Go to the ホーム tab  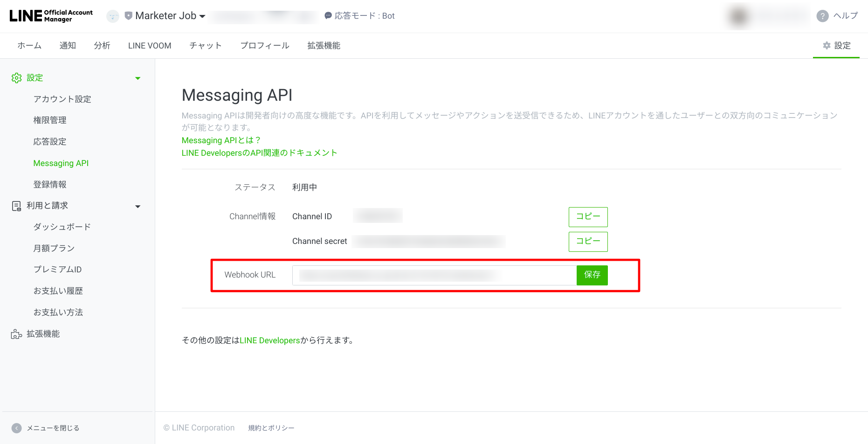tap(29, 46)
